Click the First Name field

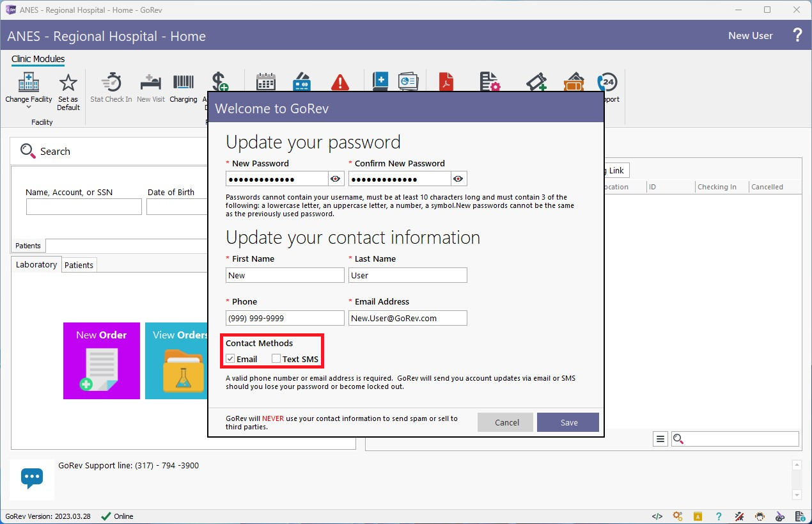pos(285,275)
